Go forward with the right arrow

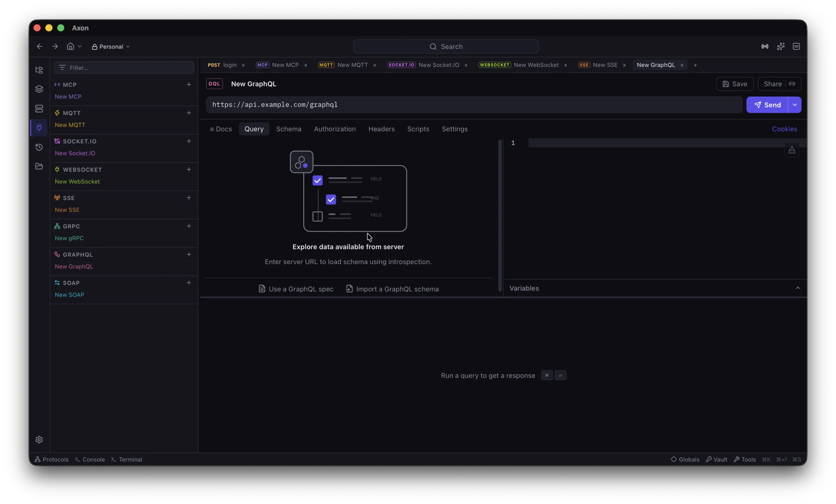tap(55, 46)
